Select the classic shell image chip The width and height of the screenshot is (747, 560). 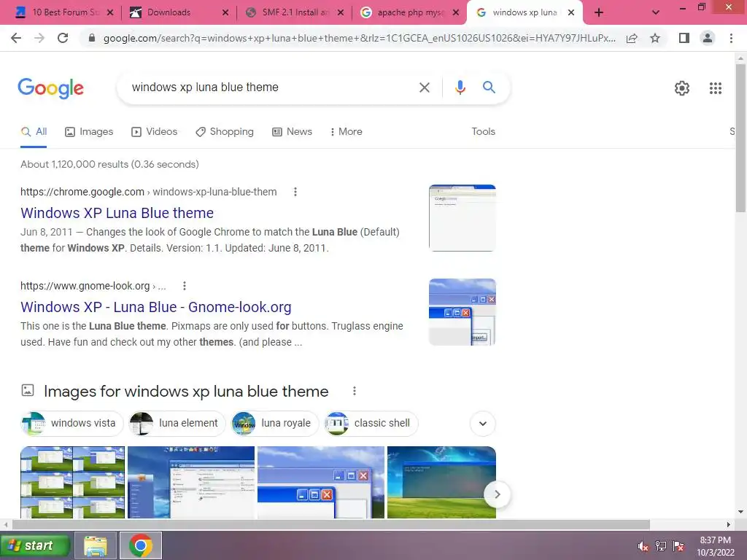[371, 424]
